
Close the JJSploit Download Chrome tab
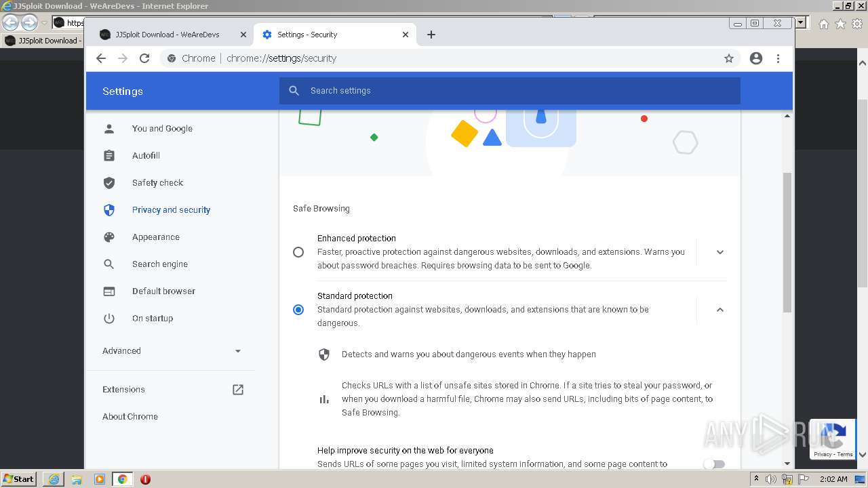[x=243, y=35]
